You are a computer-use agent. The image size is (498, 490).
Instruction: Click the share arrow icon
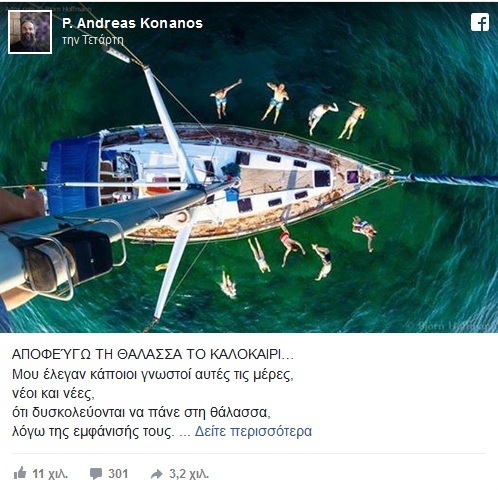(x=156, y=474)
